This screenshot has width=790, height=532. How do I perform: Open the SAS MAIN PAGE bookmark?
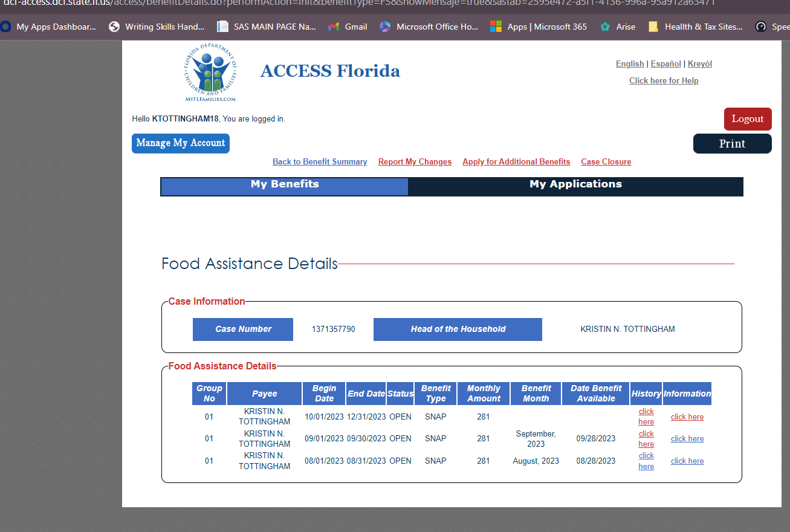tap(266, 27)
